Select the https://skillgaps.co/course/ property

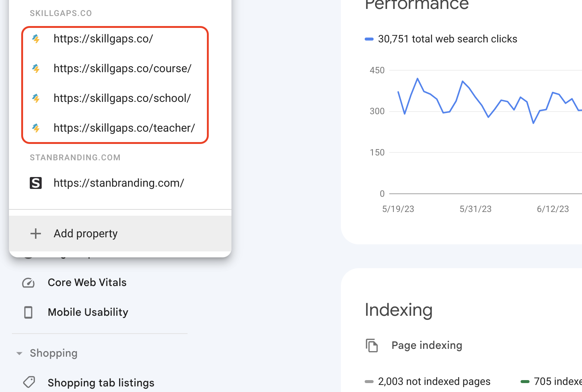click(122, 68)
